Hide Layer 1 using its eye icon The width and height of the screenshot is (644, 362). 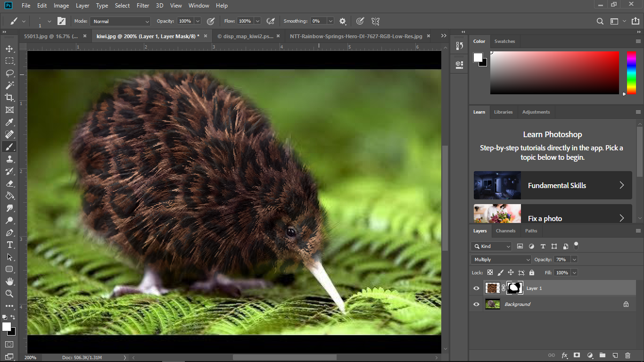coord(476,288)
